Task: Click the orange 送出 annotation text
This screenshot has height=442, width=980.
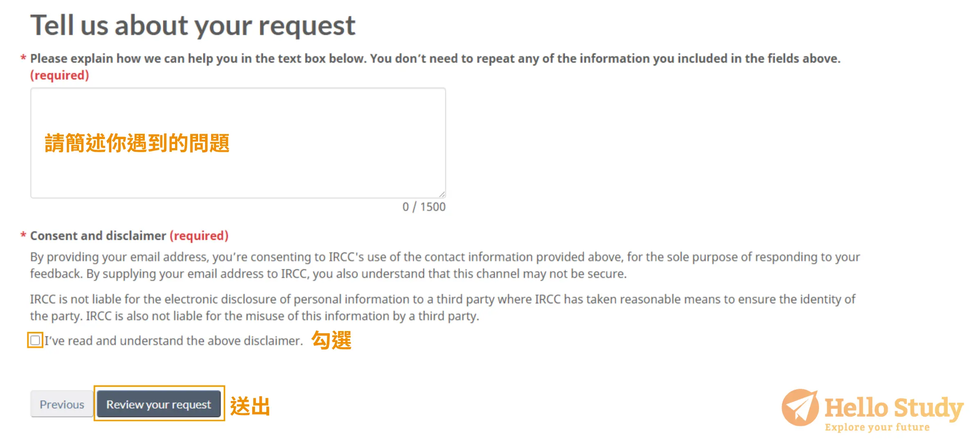Action: pyautogui.click(x=250, y=406)
